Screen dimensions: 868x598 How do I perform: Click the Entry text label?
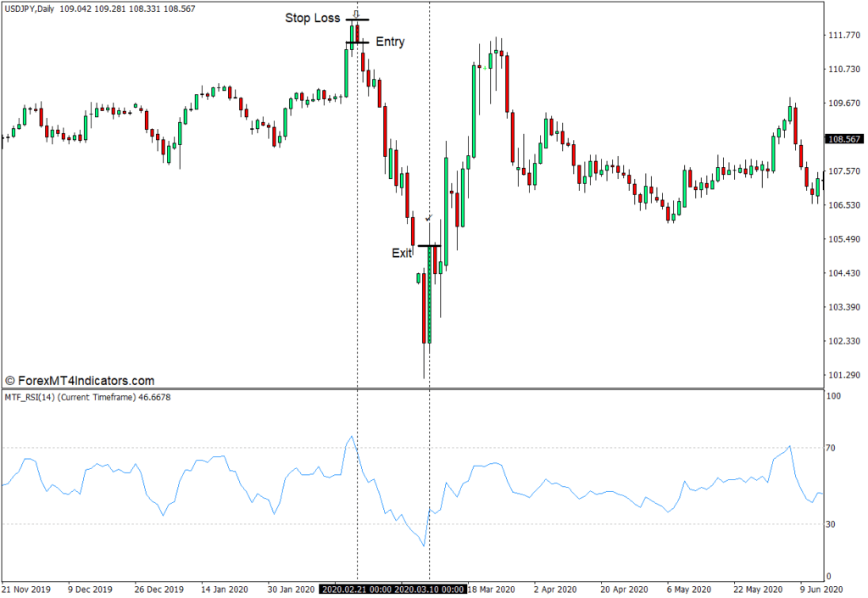[390, 42]
